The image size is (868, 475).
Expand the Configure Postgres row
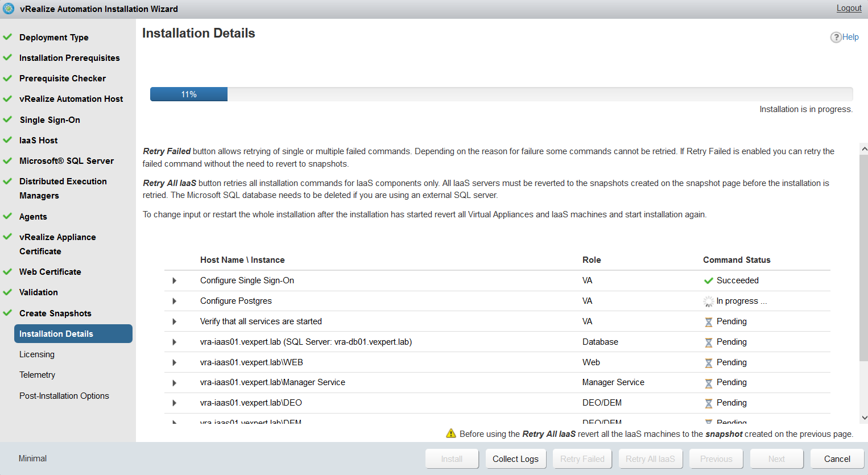[x=174, y=301]
